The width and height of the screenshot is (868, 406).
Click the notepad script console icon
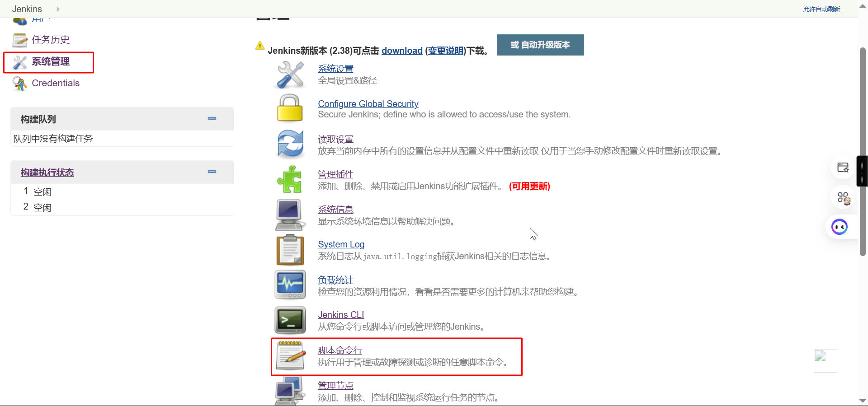290,355
